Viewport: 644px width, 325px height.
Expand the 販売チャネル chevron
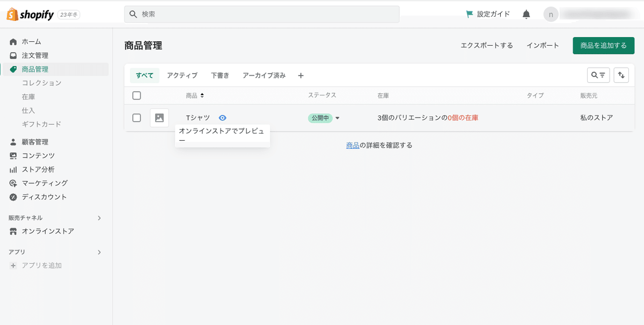click(x=99, y=218)
